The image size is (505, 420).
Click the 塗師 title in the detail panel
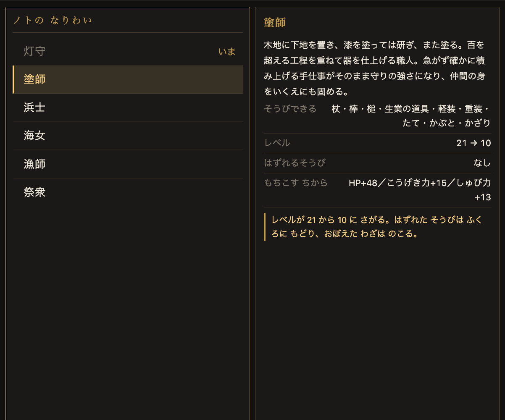(x=275, y=22)
